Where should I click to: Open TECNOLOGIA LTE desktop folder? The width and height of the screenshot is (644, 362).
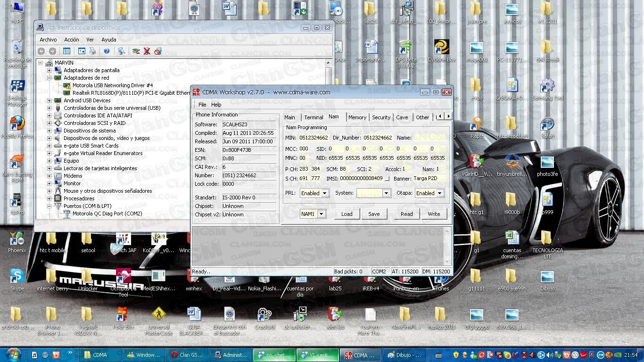[547, 245]
